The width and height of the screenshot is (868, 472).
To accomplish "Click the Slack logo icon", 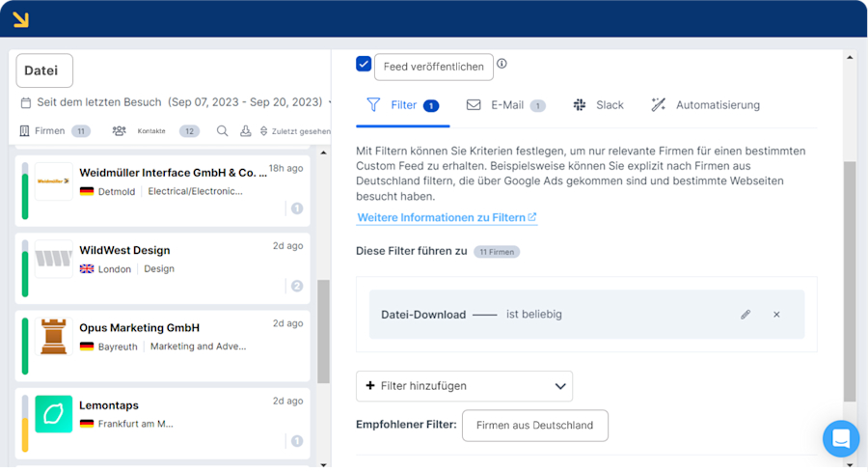I will [580, 104].
